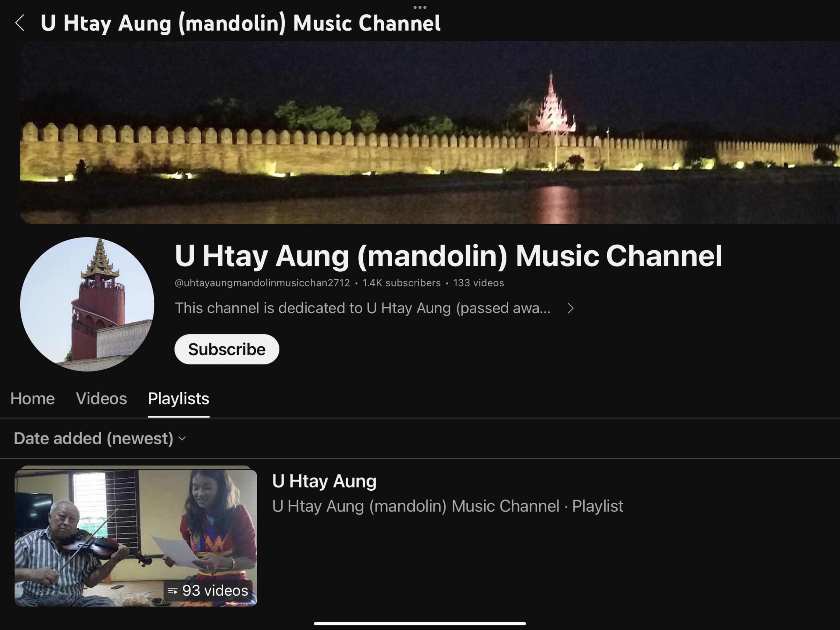Open the channel's circular profile picture
This screenshot has width=840, height=630.
87,304
